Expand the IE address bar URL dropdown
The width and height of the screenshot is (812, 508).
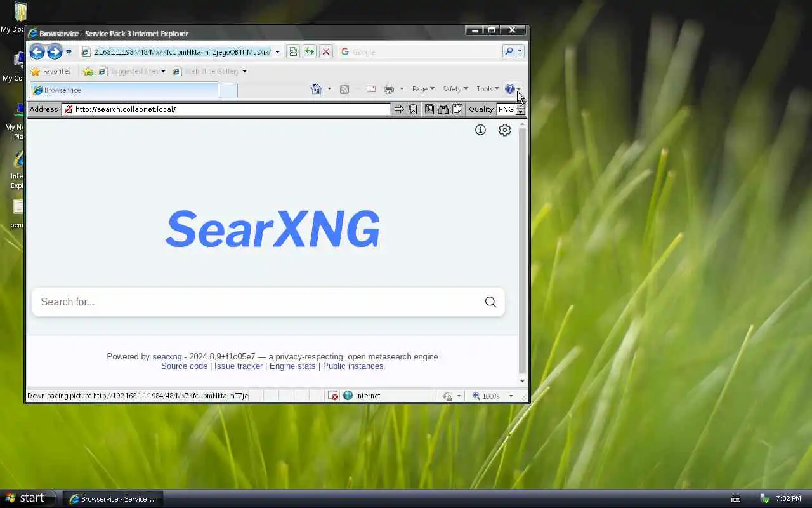[277, 52]
